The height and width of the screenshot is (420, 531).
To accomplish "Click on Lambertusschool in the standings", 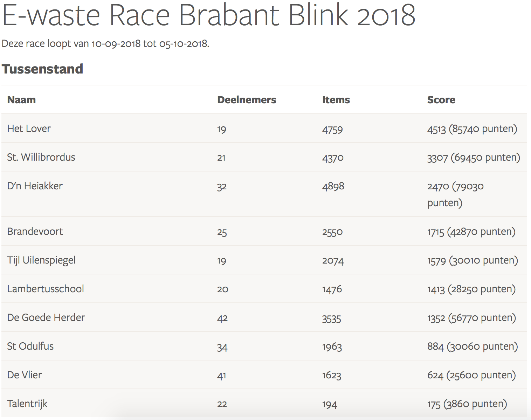I will (46, 289).
